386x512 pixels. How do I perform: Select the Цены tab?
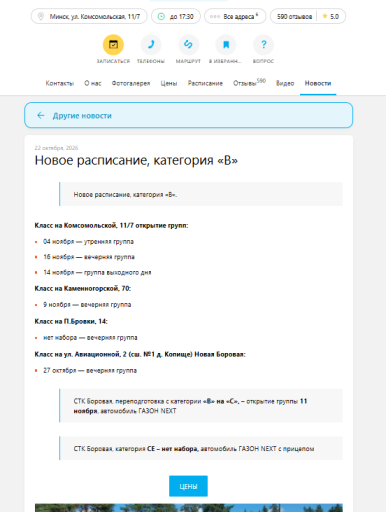[169, 83]
